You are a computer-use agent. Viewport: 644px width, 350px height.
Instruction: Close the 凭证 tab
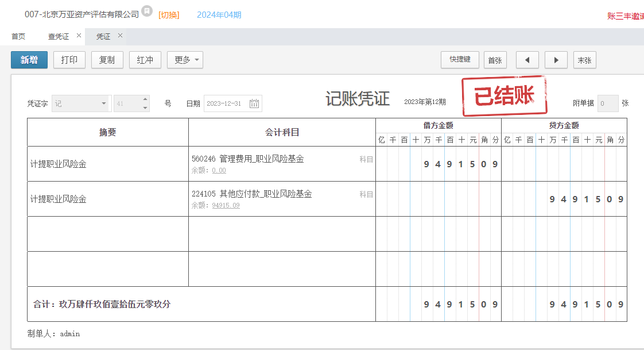[x=120, y=36]
